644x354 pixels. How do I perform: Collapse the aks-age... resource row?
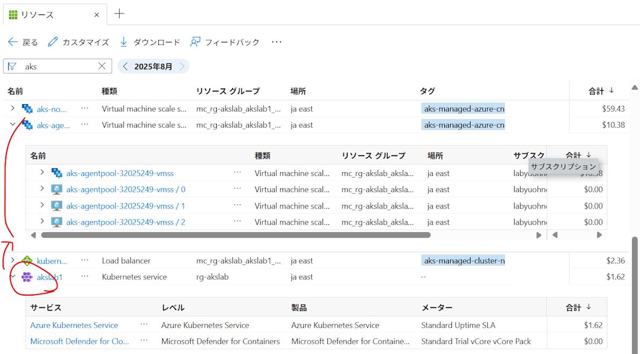click(13, 124)
